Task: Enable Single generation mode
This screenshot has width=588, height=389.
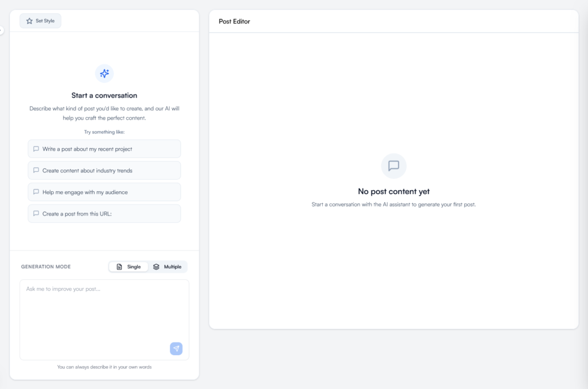Action: (x=128, y=266)
